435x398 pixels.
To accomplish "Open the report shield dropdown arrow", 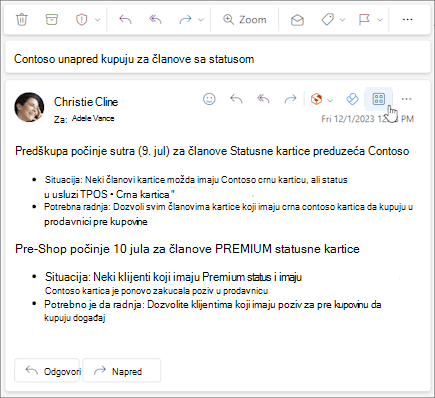I will point(97,20).
